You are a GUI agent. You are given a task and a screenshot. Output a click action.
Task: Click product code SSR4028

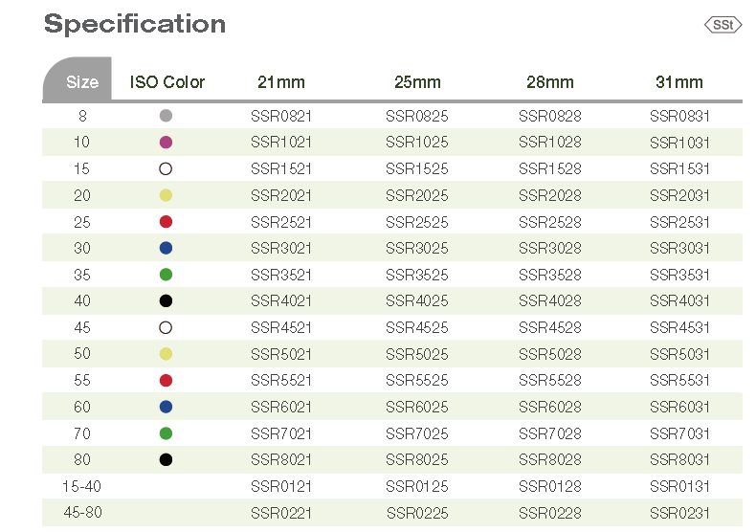[550, 300]
